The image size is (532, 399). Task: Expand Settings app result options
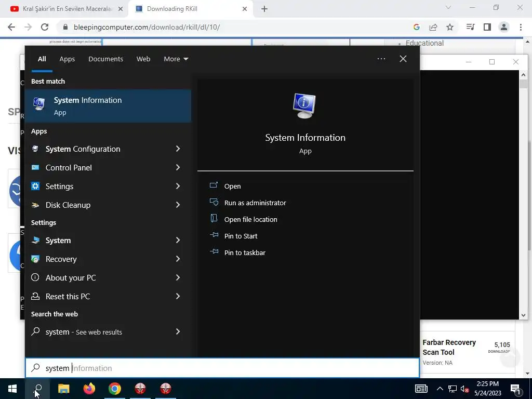tap(178, 186)
